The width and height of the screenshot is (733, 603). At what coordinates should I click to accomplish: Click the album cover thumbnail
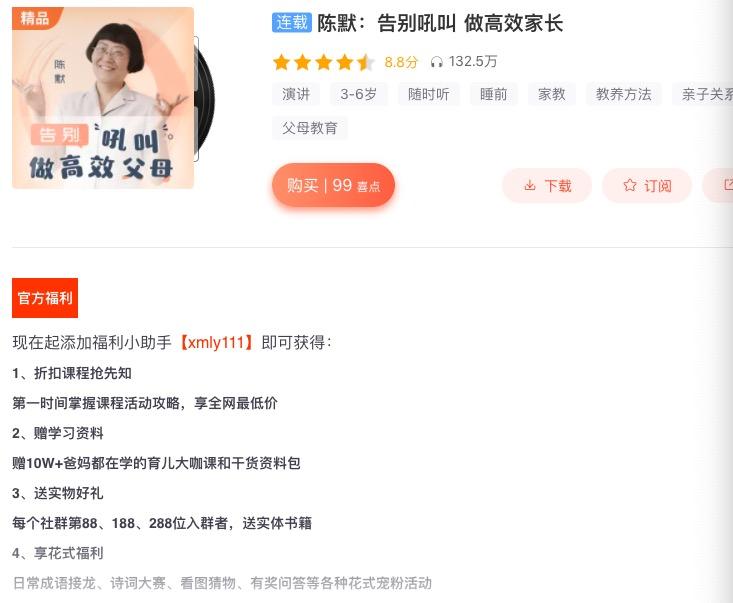pyautogui.click(x=103, y=98)
